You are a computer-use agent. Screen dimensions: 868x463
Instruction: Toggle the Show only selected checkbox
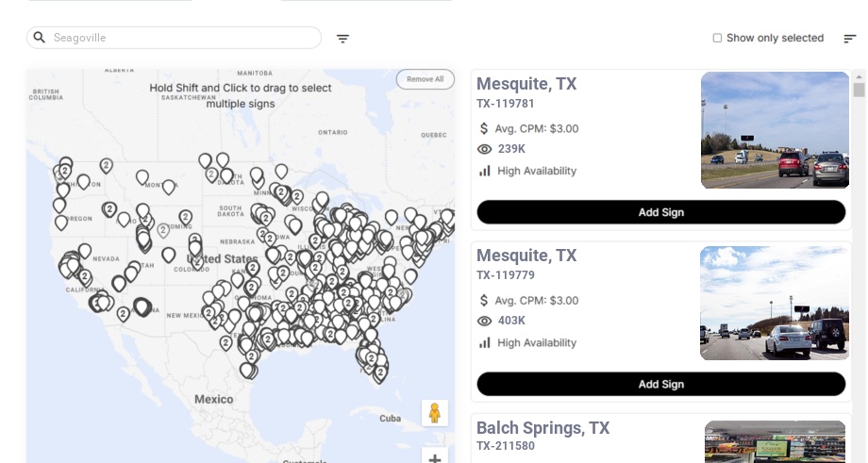(x=717, y=39)
